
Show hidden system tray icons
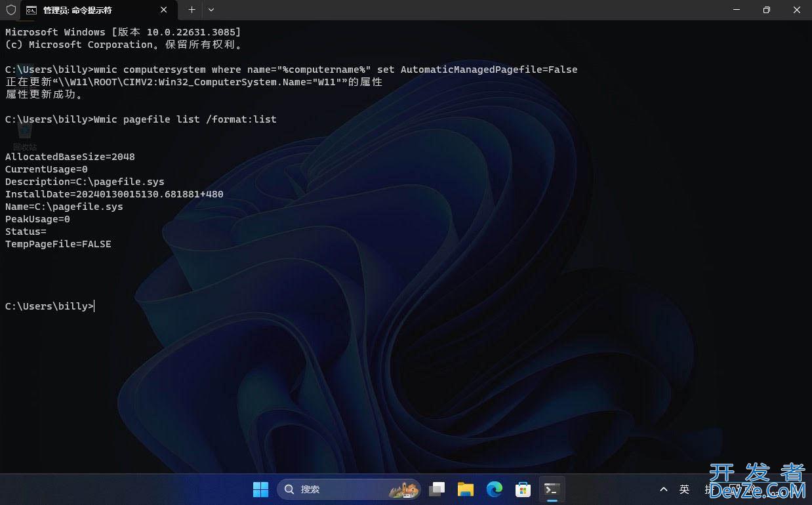[664, 489]
